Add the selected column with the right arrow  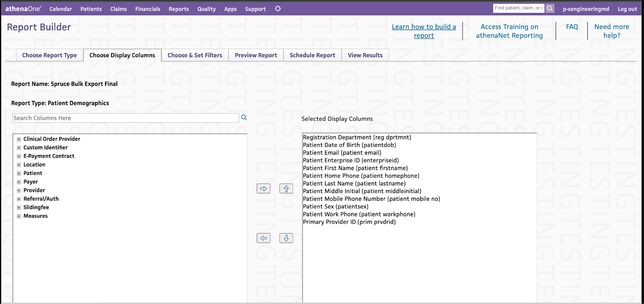click(x=264, y=189)
